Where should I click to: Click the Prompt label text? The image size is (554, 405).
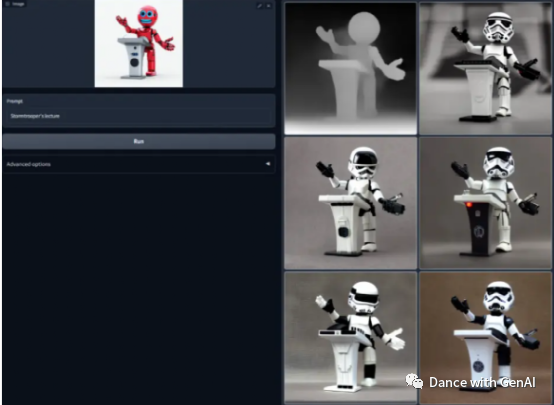click(15, 101)
